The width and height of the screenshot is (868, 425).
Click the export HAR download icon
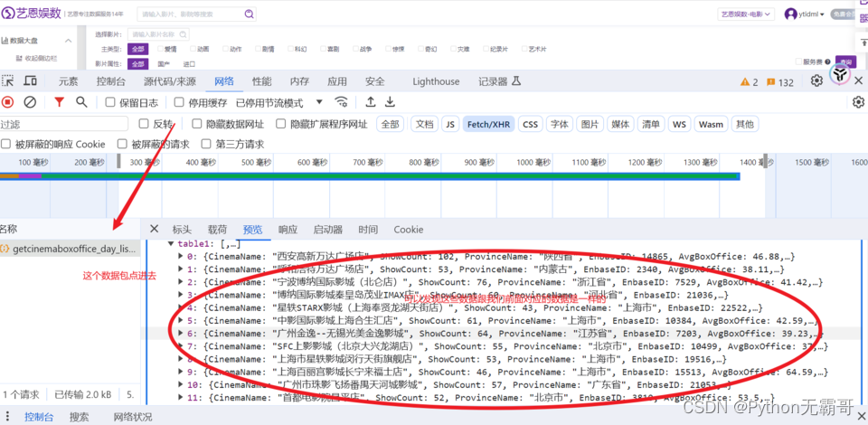click(x=391, y=102)
